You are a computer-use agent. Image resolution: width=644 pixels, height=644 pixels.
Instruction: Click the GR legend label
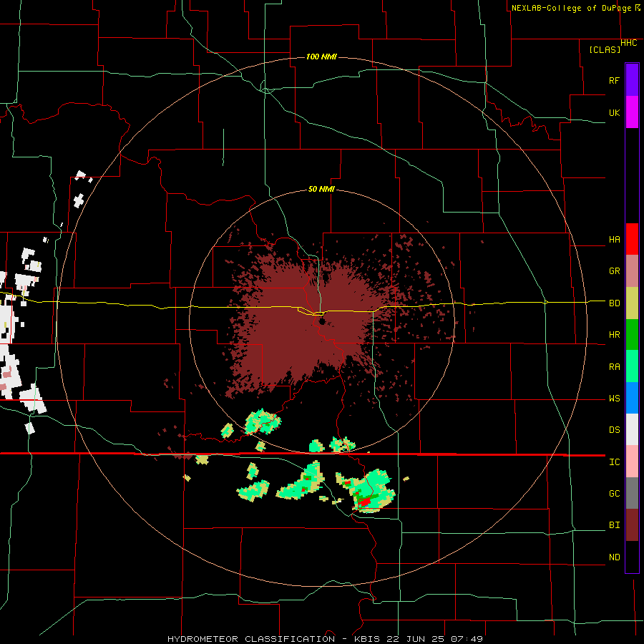tap(614, 271)
